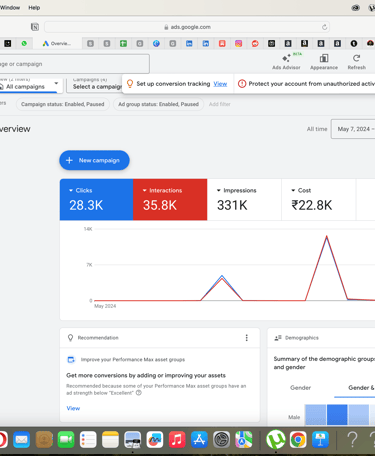Open FaceTime from the Dock

pyautogui.click(x=66, y=440)
